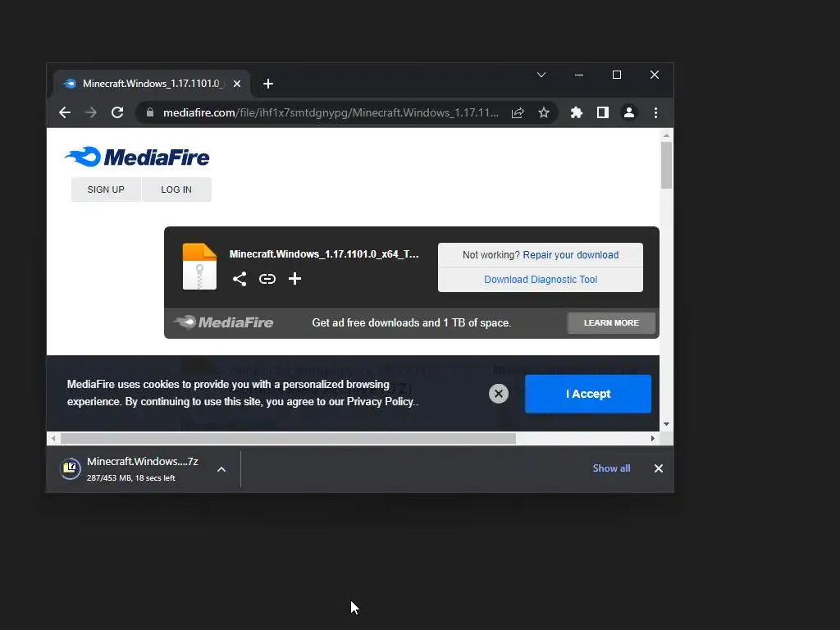Image resolution: width=840 pixels, height=630 pixels.
Task: Go back using the browser back arrow
Action: point(65,112)
